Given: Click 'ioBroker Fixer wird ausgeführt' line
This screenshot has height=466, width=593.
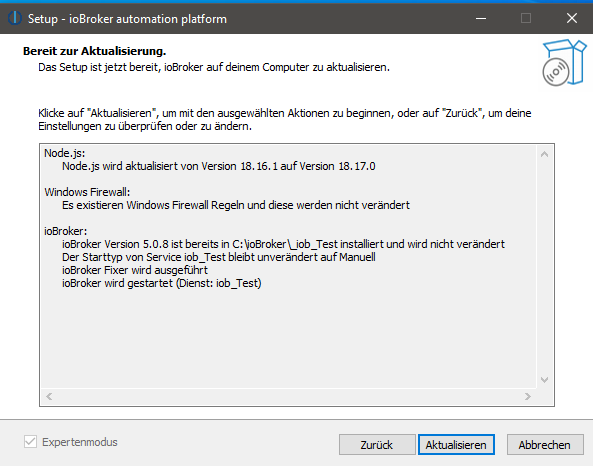Looking at the screenshot, I should click(x=135, y=270).
